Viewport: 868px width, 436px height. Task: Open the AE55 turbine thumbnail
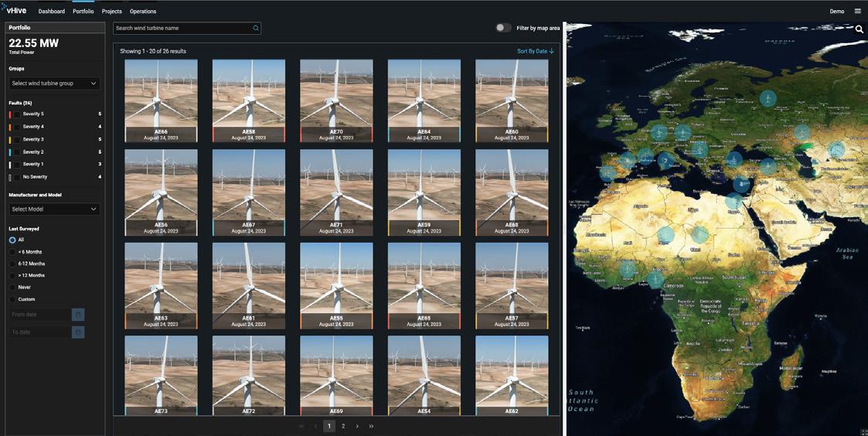[336, 286]
